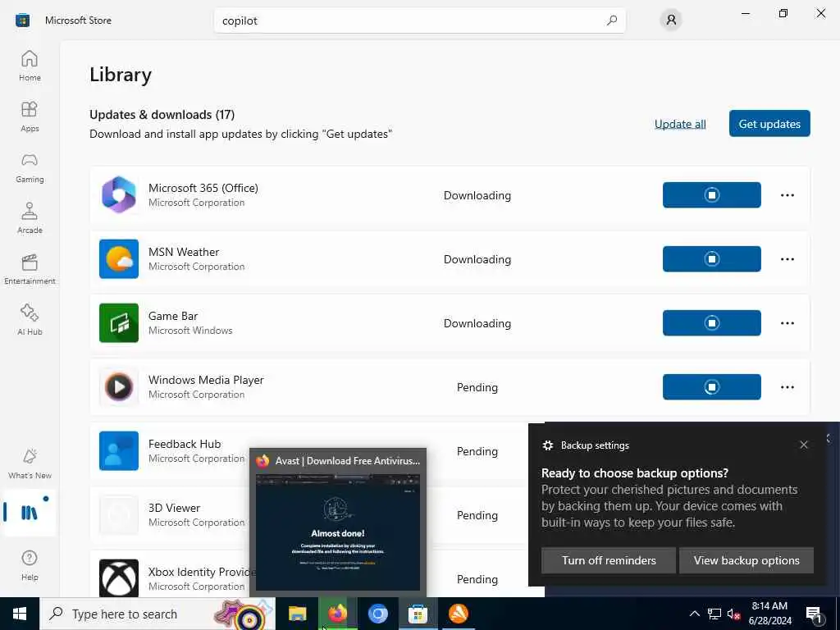Click the MSN Weather title text
This screenshot has height=630, width=840.
coord(184,252)
